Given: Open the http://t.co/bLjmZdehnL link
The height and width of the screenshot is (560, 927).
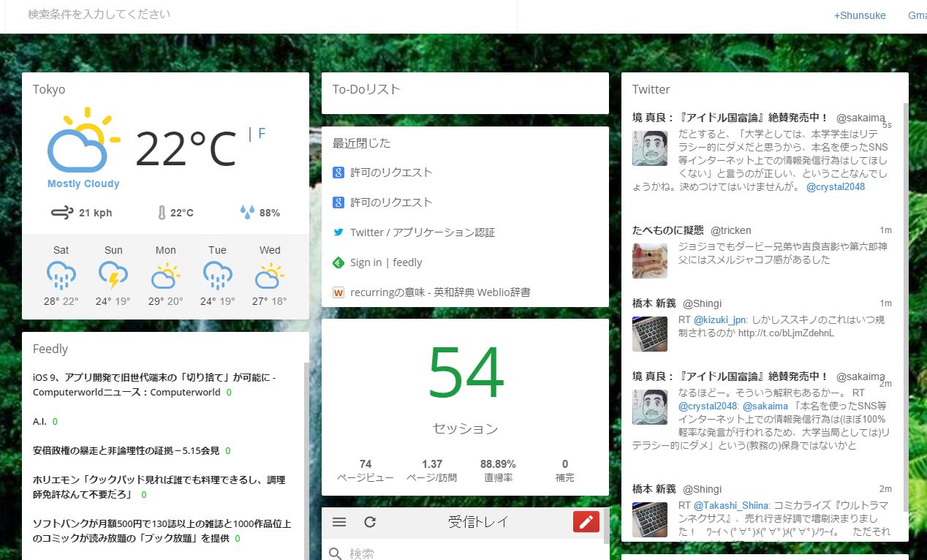Looking at the screenshot, I should click(786, 333).
